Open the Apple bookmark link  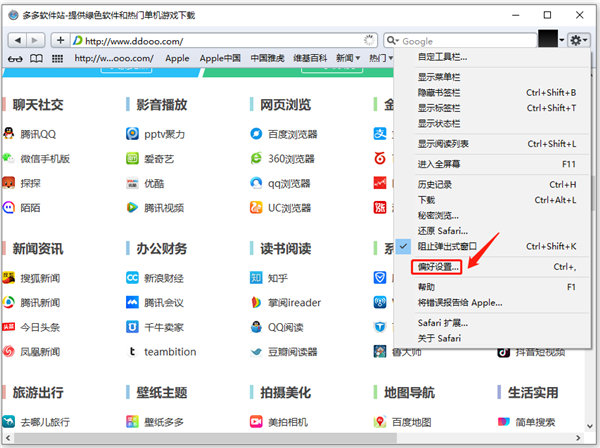pyautogui.click(x=177, y=58)
